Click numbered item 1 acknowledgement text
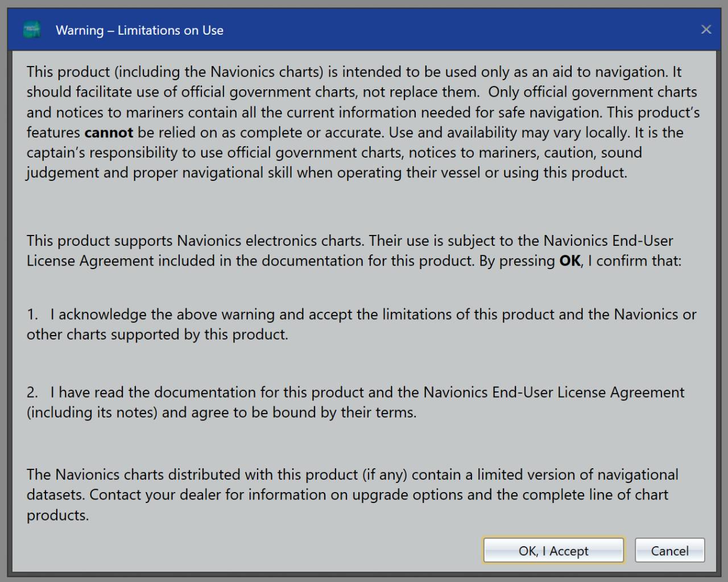Image resolution: width=728 pixels, height=582 pixels. click(x=373, y=315)
